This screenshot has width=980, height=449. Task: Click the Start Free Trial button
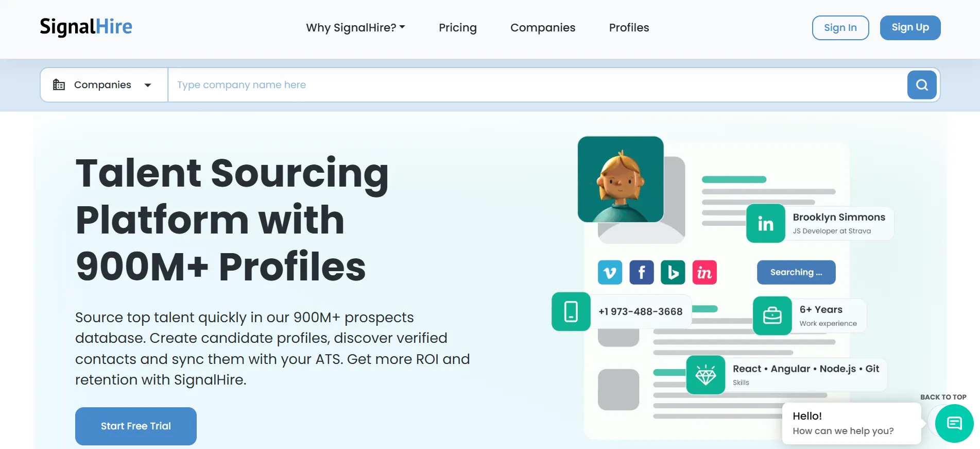coord(136,426)
